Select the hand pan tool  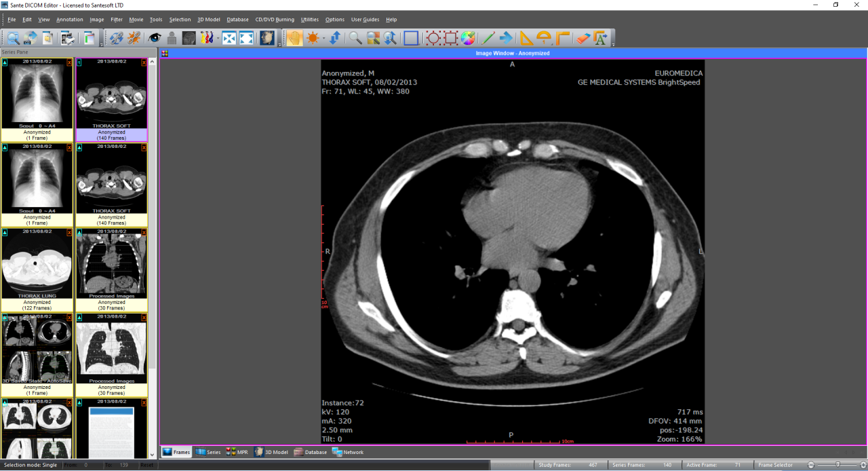[x=294, y=38]
